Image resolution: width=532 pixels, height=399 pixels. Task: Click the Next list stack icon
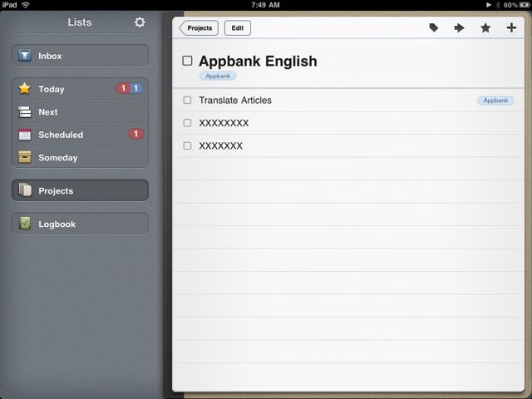(24, 111)
